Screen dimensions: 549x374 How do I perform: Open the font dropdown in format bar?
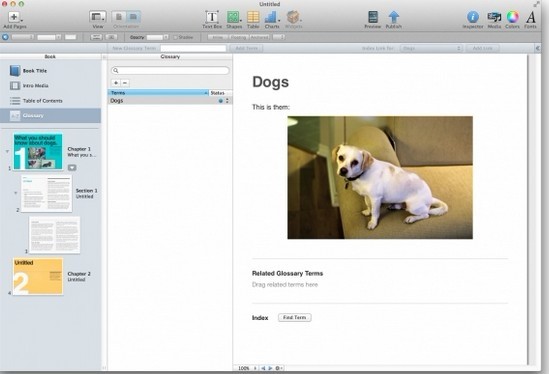click(49, 37)
